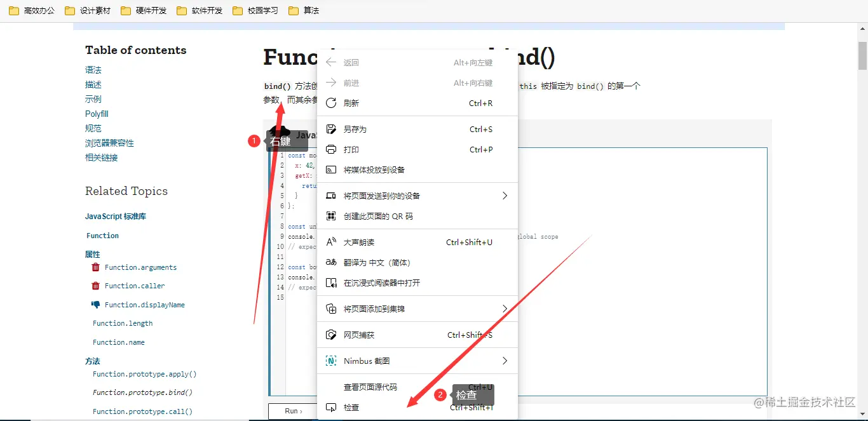This screenshot has height=421, width=868.
Task: Open Function.prototype.call() link
Action: coord(143,411)
